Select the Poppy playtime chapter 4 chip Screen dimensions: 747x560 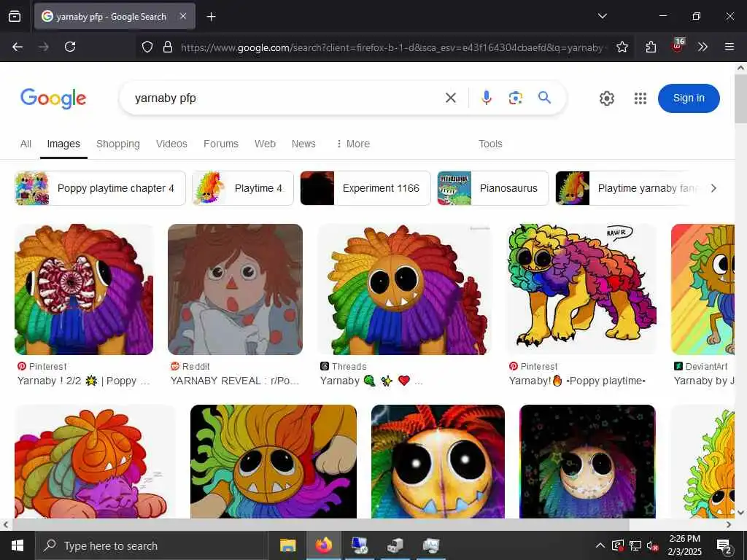pos(100,188)
